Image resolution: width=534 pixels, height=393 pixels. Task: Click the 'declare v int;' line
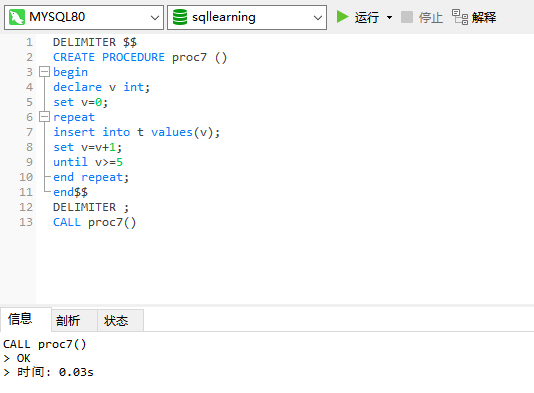tap(101, 87)
